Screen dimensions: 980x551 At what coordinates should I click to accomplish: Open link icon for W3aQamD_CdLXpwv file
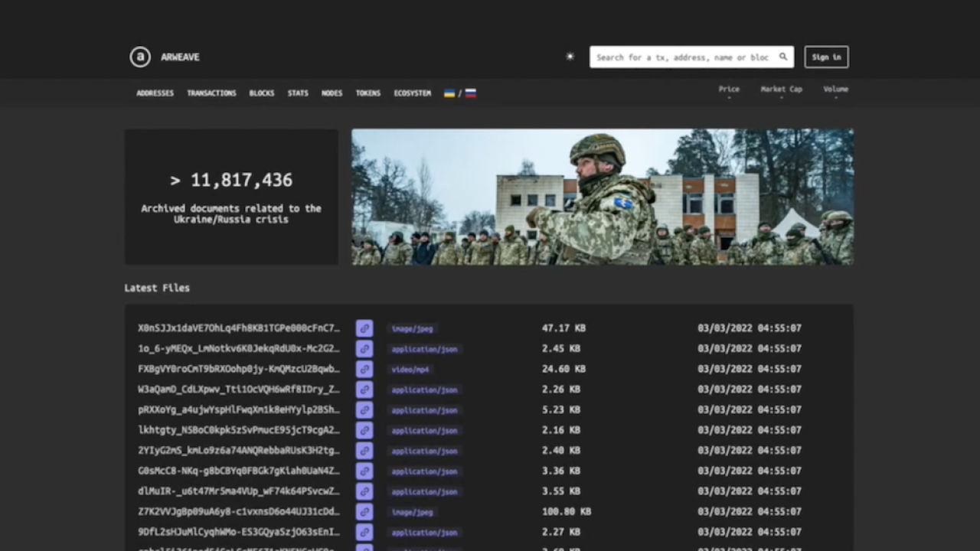point(364,390)
